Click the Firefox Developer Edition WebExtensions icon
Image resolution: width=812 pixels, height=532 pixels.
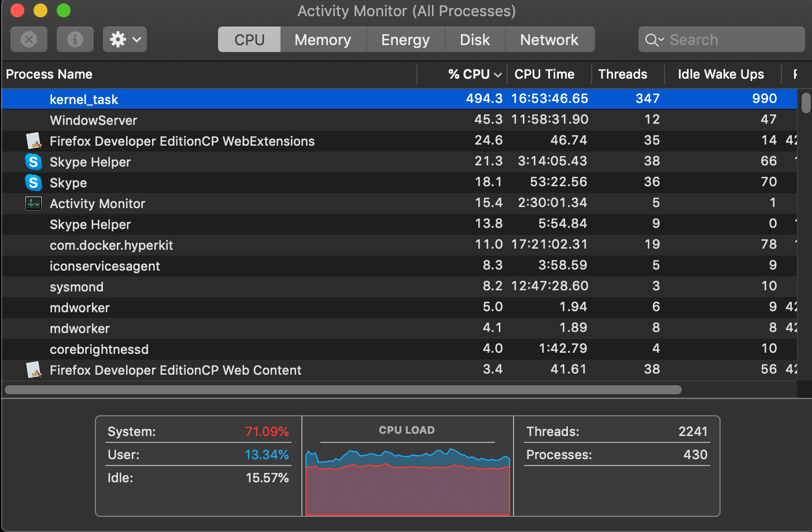pos(34,141)
